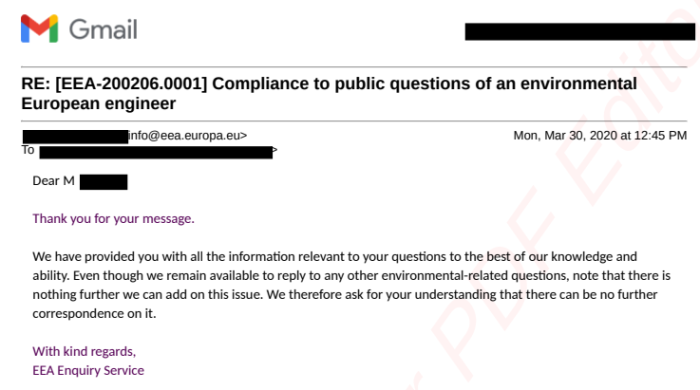Click the Gmail wordmark text
Image resolution: width=700 pixels, height=390 pixels.
tap(103, 29)
